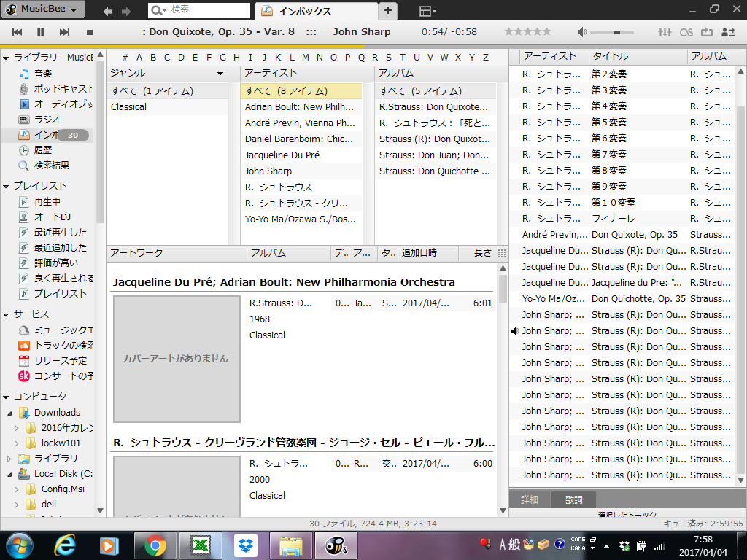
Task: Open Internet Explorer from the taskbar
Action: [65, 545]
